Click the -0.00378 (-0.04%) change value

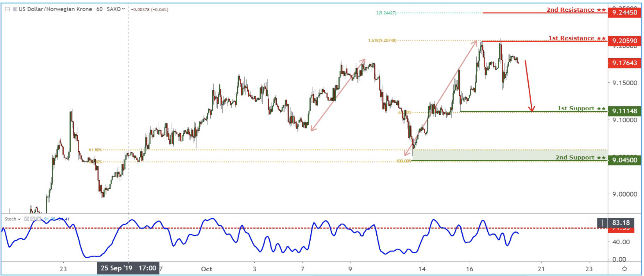tap(150, 9)
